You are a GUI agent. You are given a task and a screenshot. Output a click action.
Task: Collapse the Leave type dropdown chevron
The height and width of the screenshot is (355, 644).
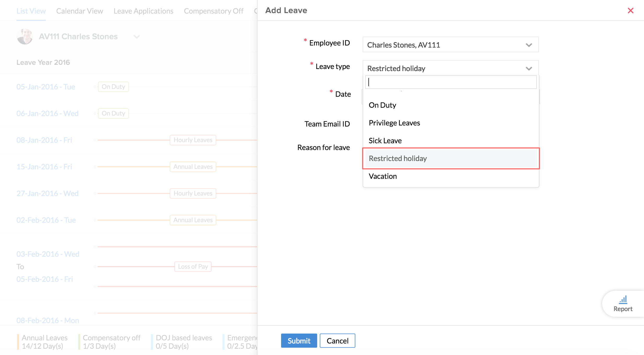pos(529,68)
